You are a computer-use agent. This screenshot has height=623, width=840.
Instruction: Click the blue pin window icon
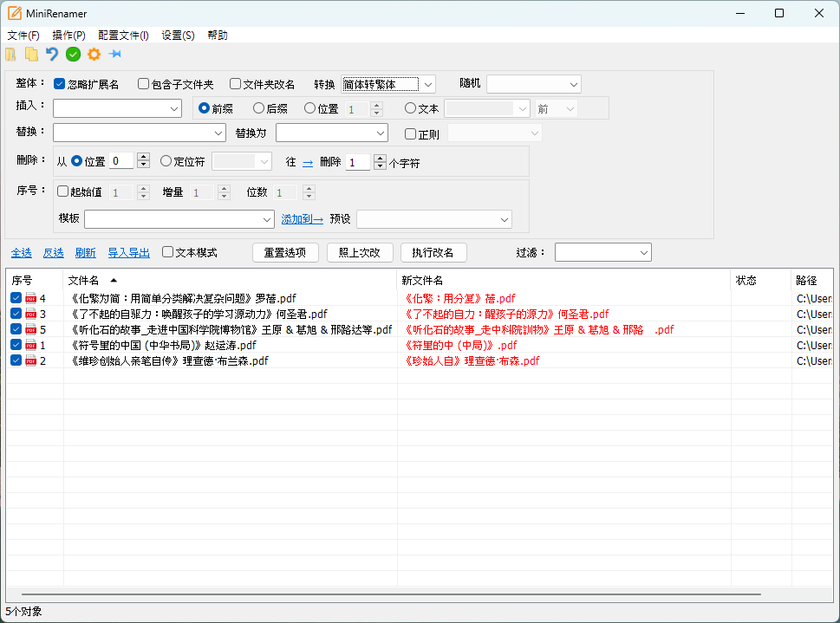coord(114,55)
